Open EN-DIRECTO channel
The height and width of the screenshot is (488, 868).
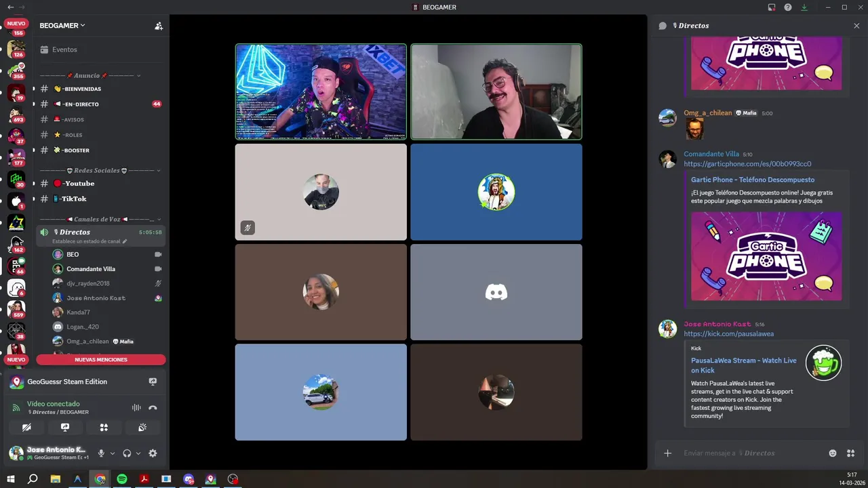(100, 104)
